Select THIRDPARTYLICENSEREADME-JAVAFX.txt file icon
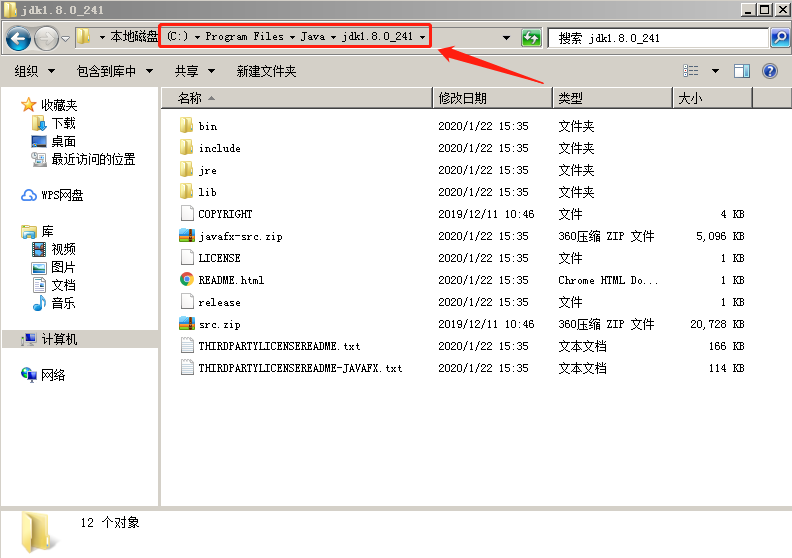Viewport: 792px width, 558px height. (187, 368)
